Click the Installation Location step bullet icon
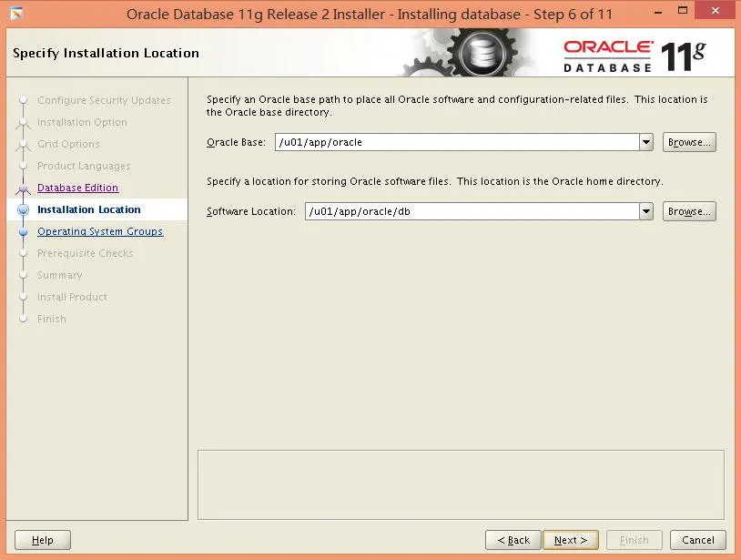 pyautogui.click(x=23, y=209)
